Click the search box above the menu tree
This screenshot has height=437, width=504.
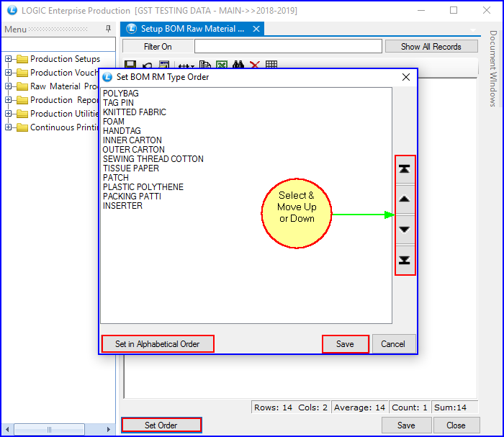(x=58, y=44)
